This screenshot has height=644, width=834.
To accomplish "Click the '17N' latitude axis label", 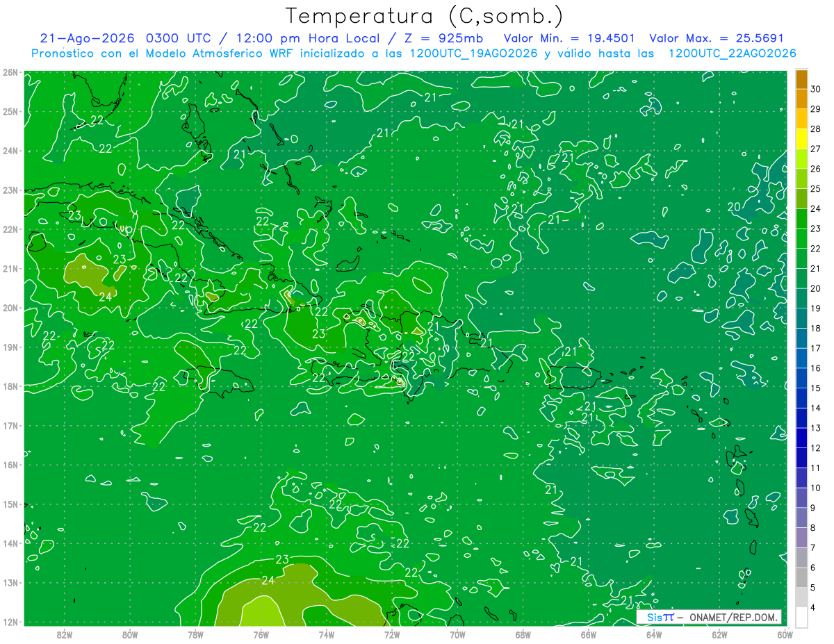I will 10,426.
